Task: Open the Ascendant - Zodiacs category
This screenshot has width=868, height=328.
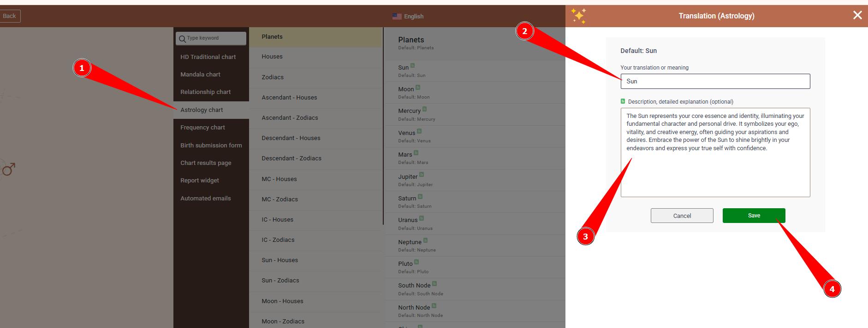Action: (x=290, y=117)
